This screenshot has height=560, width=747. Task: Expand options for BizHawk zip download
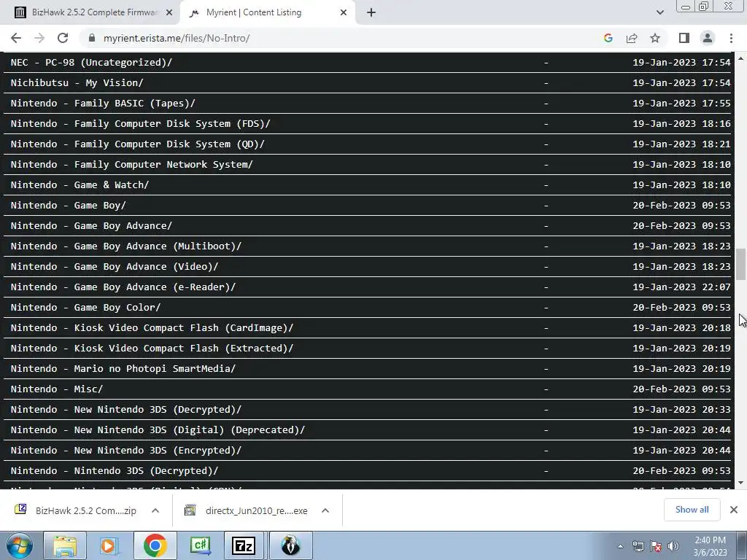(155, 510)
